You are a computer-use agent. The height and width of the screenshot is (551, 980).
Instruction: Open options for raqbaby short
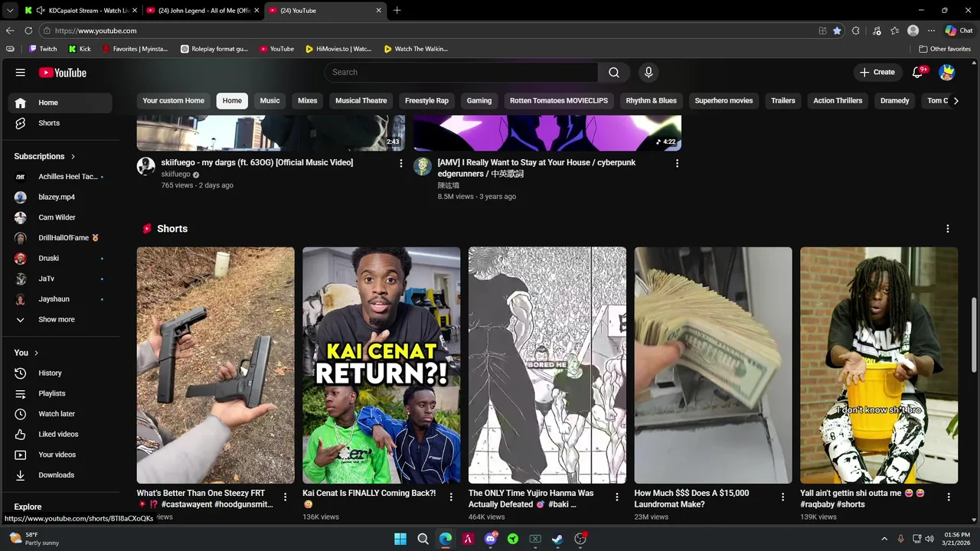click(x=949, y=497)
